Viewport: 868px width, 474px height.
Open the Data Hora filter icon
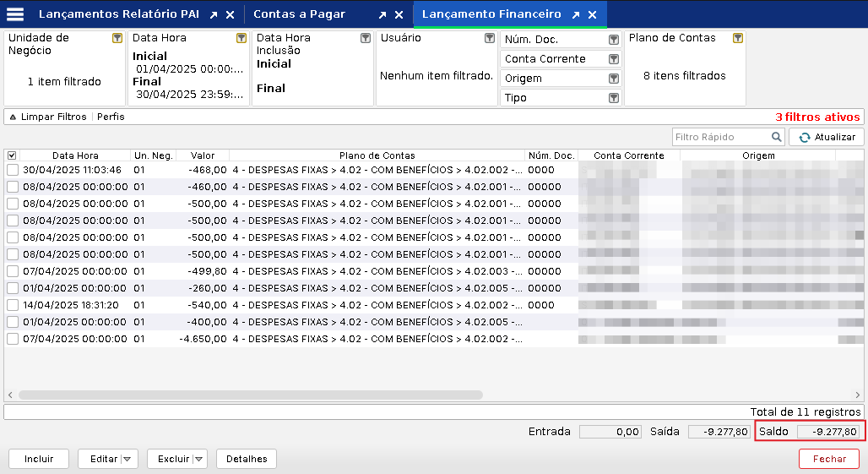point(241,38)
